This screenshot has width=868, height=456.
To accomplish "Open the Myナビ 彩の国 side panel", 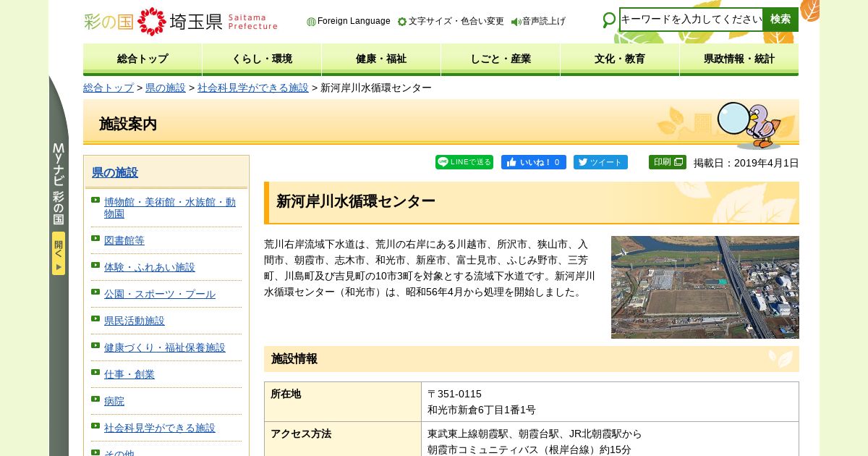I will point(59,185).
